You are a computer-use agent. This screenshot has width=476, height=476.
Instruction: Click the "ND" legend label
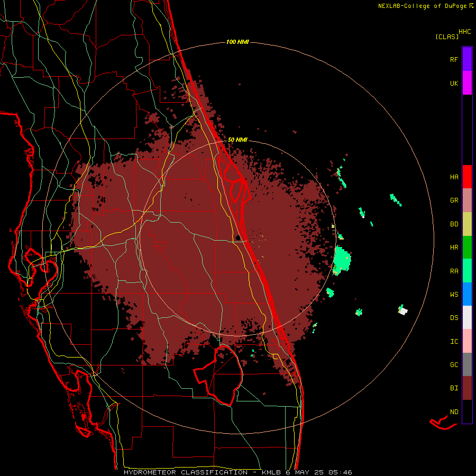(x=454, y=412)
